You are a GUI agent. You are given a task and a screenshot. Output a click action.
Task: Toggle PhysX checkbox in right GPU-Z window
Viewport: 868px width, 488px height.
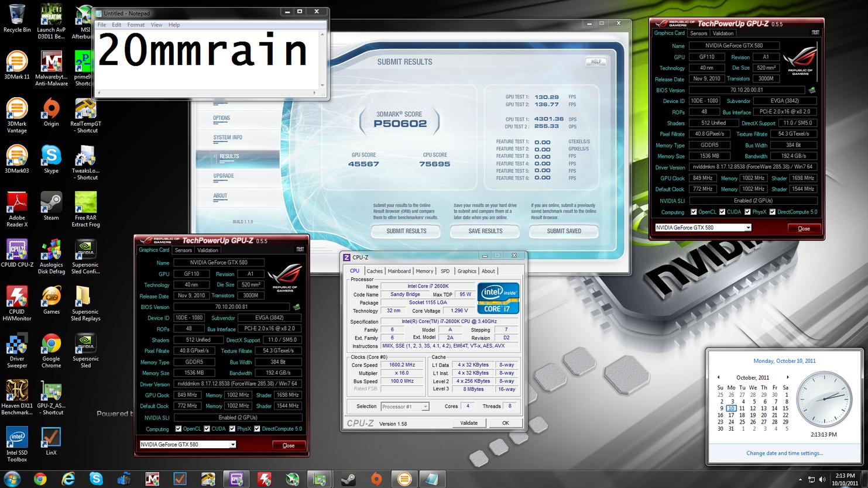747,212
